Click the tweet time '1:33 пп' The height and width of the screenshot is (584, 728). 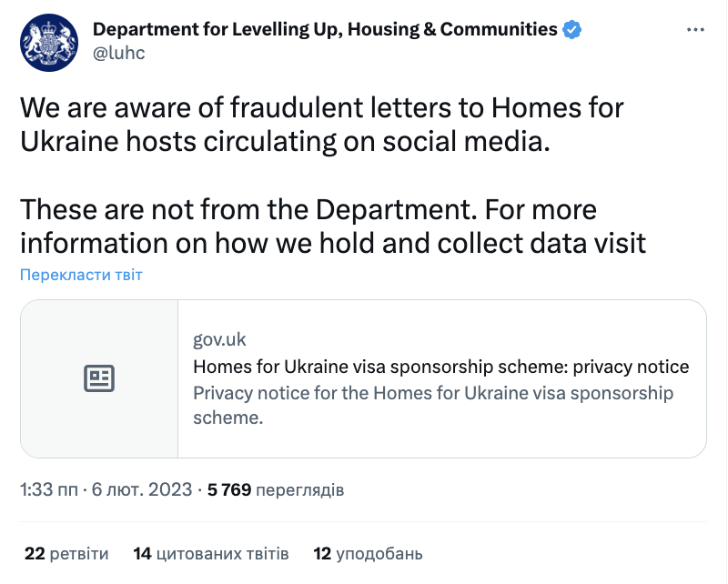49,490
